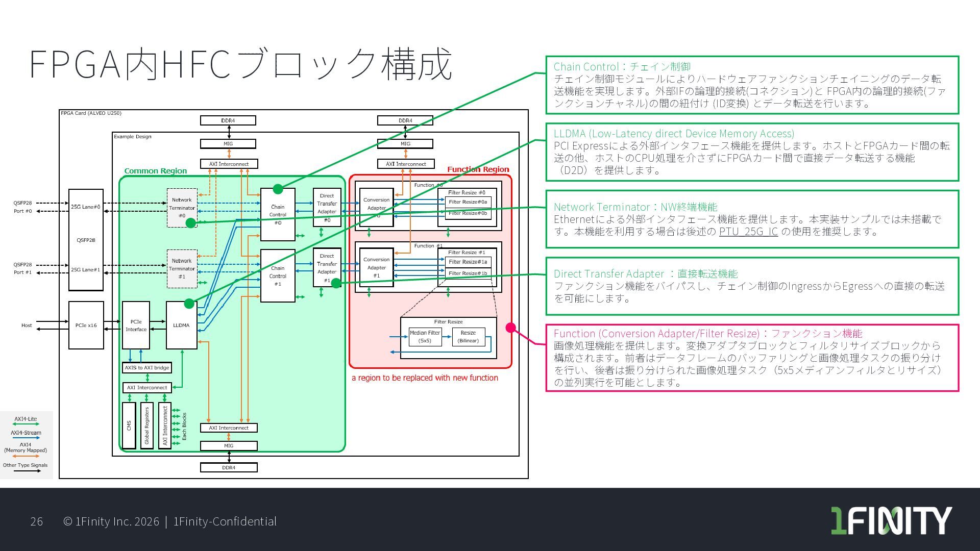Click the slide title FPGA内HFCブロック構成
980x551 pixels.
pos(240,64)
